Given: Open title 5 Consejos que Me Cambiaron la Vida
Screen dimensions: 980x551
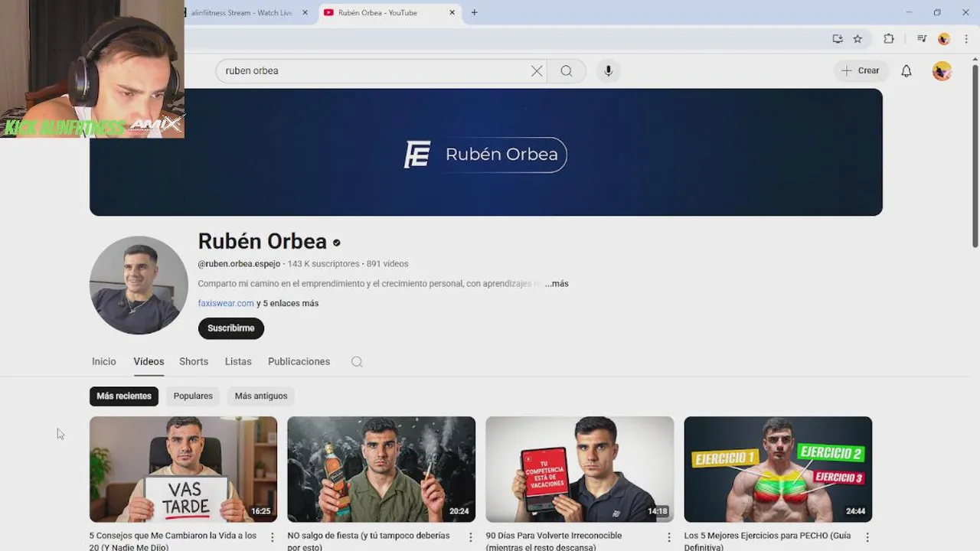Looking at the screenshot, I should coord(173,541).
